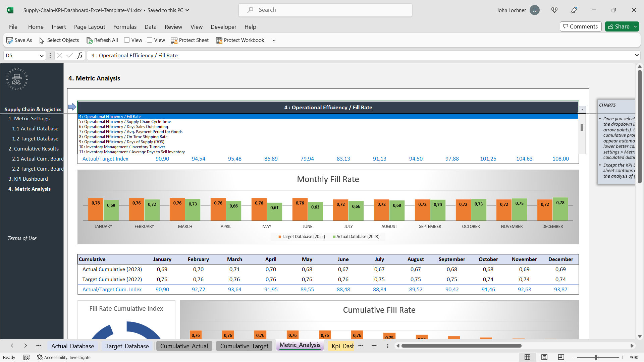
Task: Select '10 : Inventory Turnover' list option
Action: 328,147
